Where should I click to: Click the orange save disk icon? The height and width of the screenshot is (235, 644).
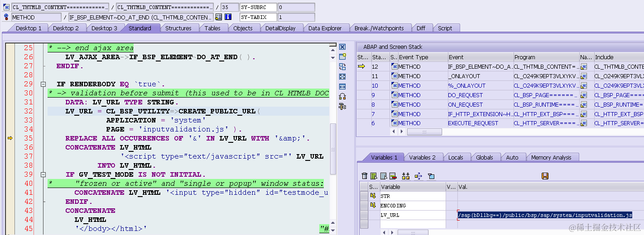545,176
